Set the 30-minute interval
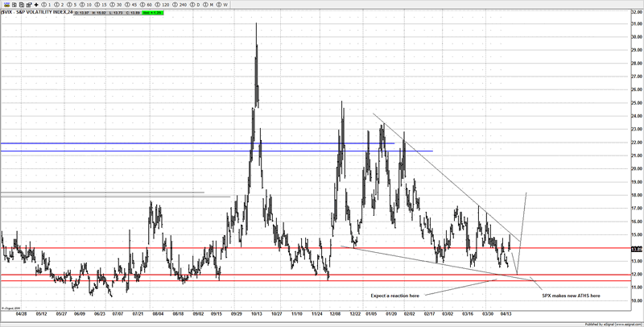 pos(116,5)
